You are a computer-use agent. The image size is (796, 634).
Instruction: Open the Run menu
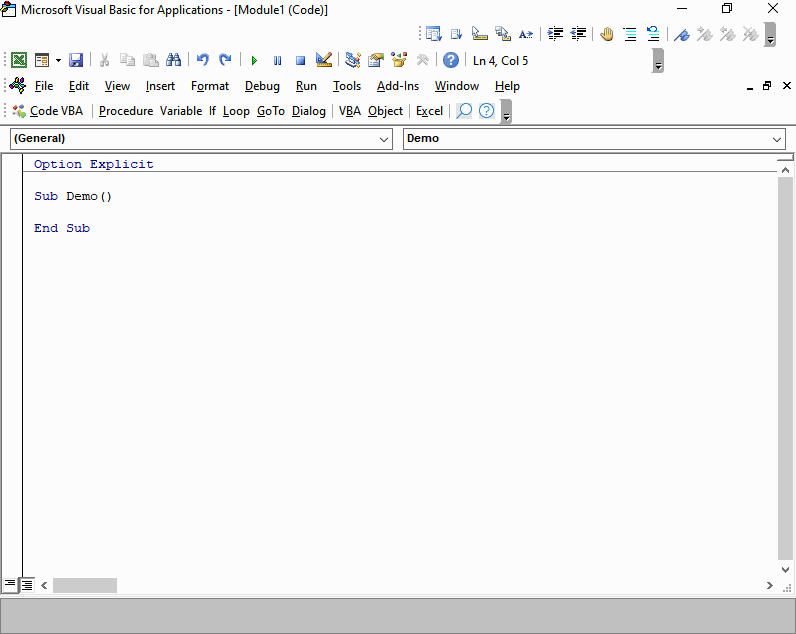(x=306, y=86)
